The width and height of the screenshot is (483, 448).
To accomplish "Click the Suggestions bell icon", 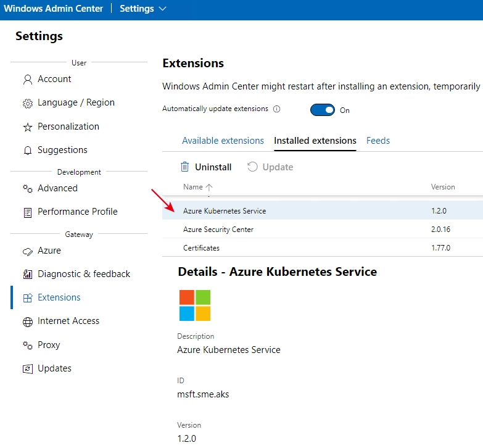I will point(28,151).
